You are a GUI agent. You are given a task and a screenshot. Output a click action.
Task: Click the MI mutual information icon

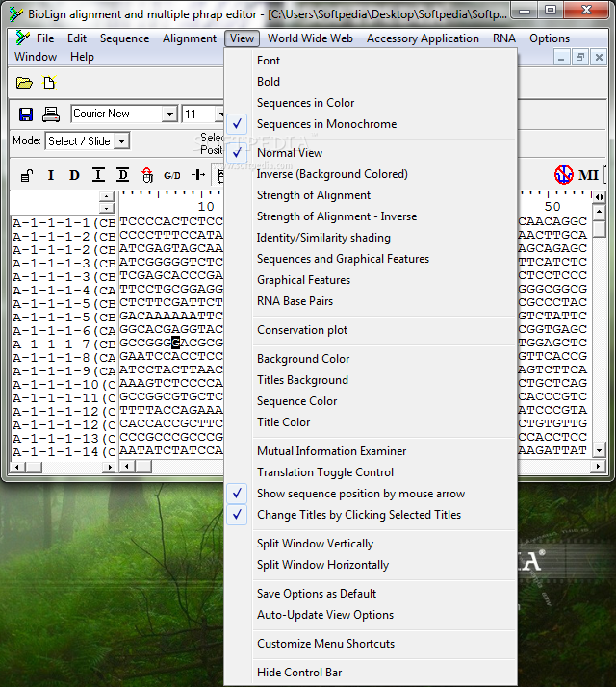pyautogui.click(x=588, y=175)
